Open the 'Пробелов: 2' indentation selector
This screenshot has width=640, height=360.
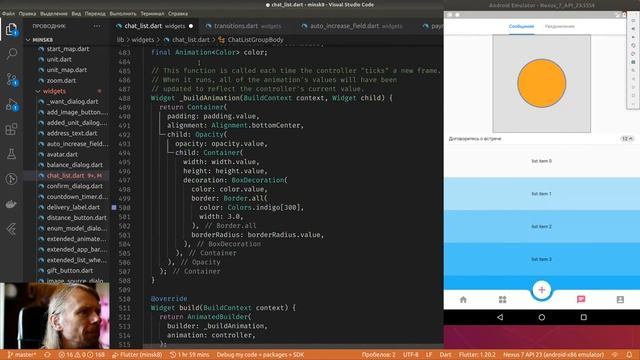[378, 355]
